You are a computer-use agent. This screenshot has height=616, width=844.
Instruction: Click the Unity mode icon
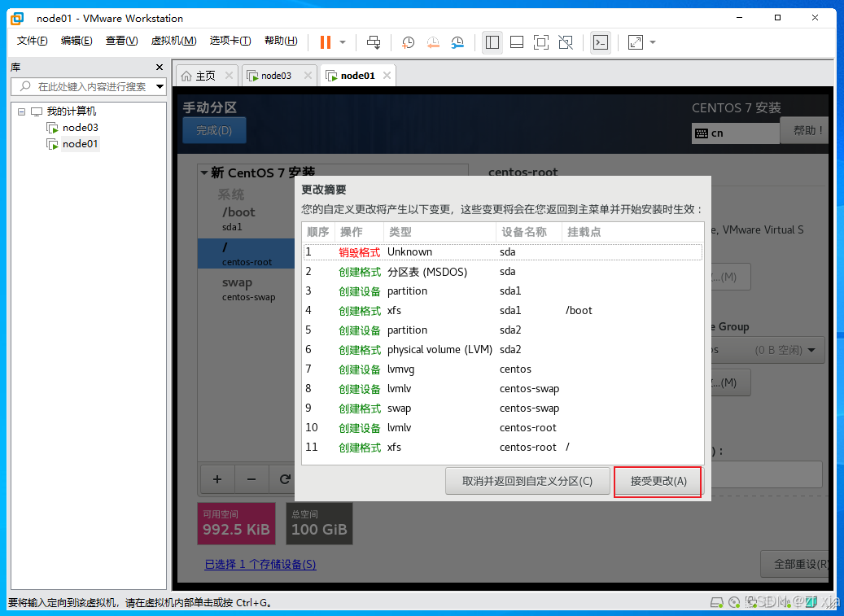point(566,42)
